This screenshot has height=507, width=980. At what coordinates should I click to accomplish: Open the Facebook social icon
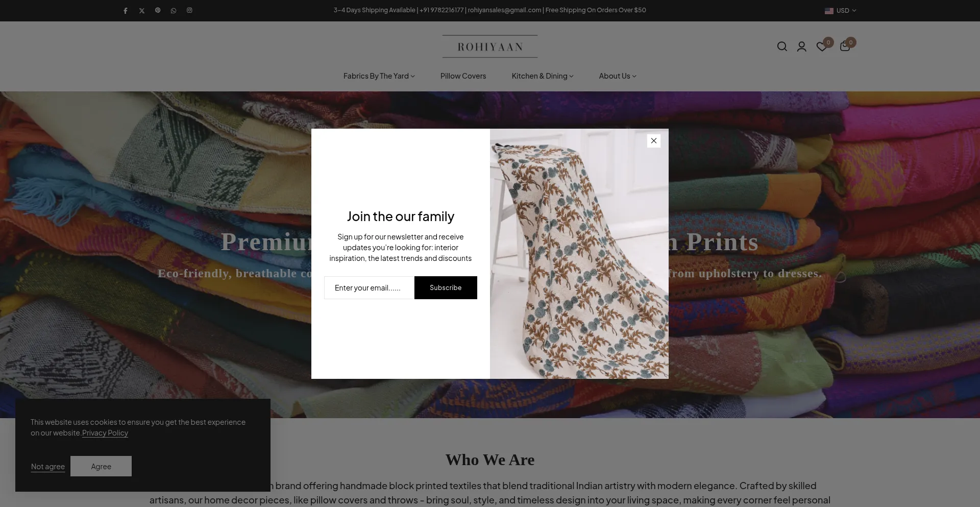pos(126,11)
